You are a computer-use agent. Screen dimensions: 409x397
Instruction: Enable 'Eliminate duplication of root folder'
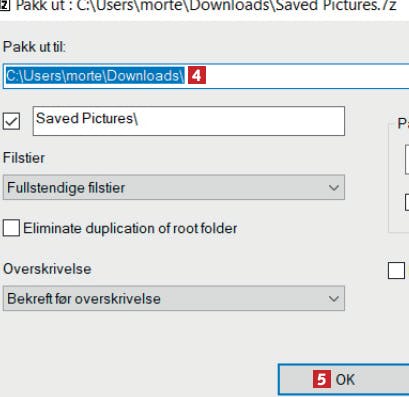click(x=11, y=228)
